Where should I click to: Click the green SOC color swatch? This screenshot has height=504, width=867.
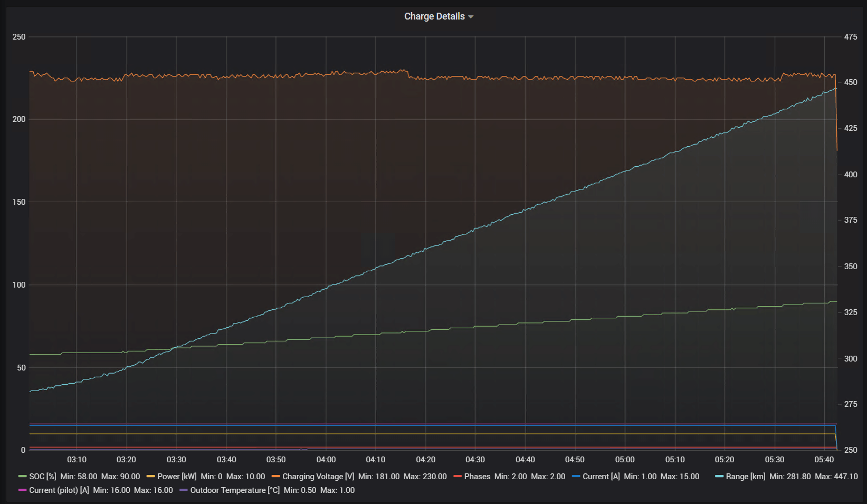(22, 477)
